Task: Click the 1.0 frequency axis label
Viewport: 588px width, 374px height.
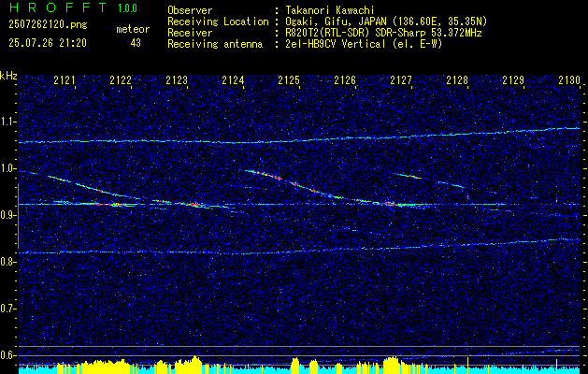Action: point(8,168)
